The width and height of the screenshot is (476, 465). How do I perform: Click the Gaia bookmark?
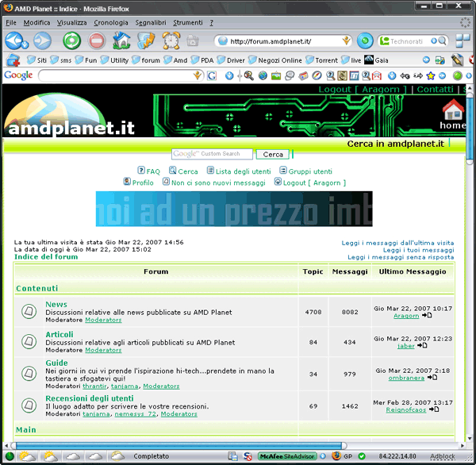pos(376,60)
